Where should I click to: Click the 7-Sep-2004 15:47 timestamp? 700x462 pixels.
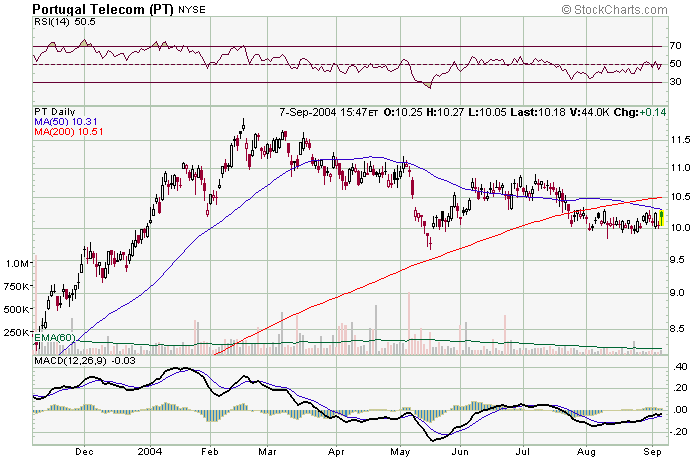click(x=329, y=112)
